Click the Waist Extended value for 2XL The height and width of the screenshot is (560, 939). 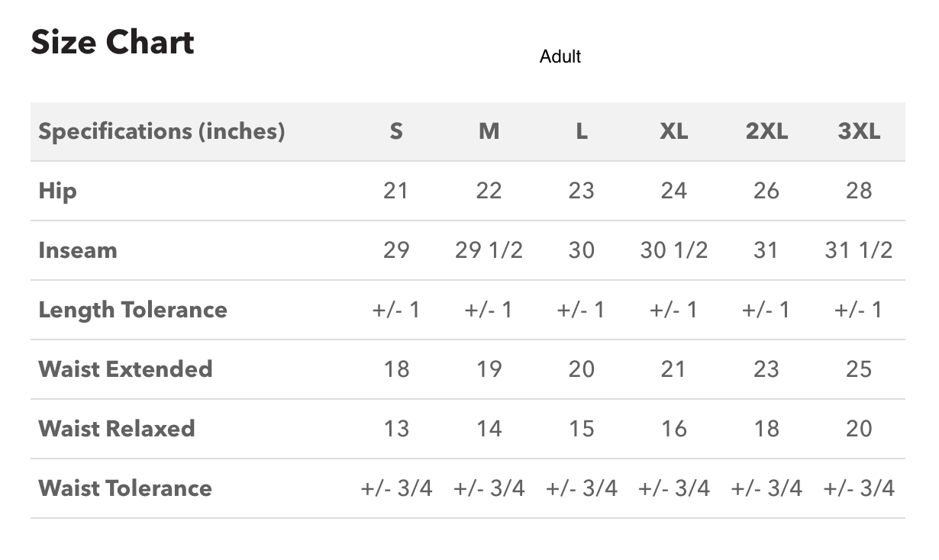click(x=766, y=369)
